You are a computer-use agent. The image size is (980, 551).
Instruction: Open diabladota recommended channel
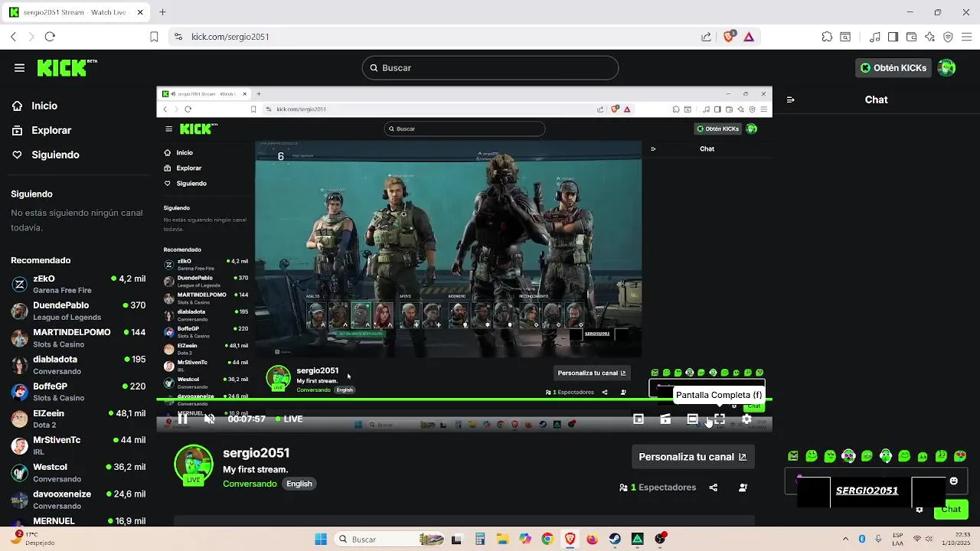coord(78,364)
